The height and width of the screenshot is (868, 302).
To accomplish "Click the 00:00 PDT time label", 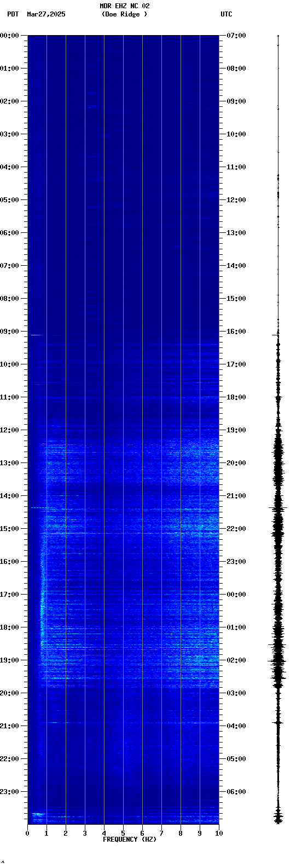I will tap(9, 36).
